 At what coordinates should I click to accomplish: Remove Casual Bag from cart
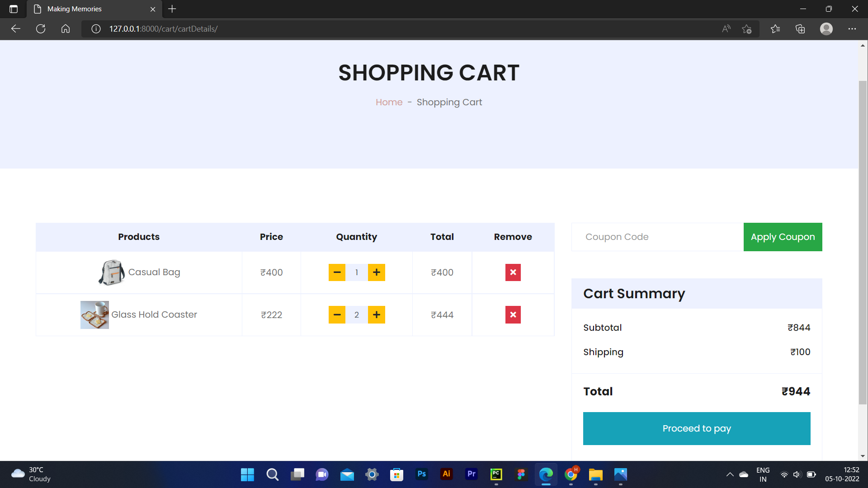pyautogui.click(x=513, y=272)
